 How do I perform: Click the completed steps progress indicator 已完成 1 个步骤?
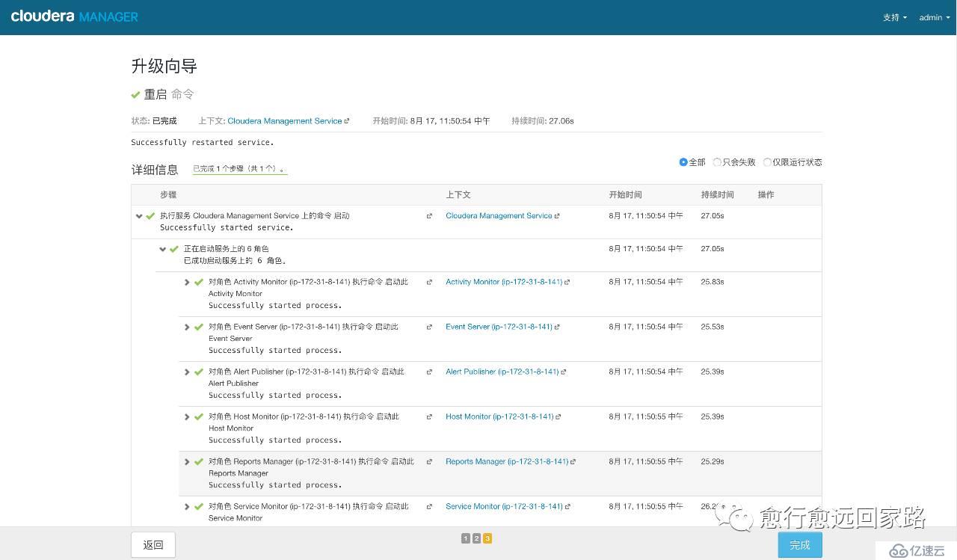click(x=239, y=169)
